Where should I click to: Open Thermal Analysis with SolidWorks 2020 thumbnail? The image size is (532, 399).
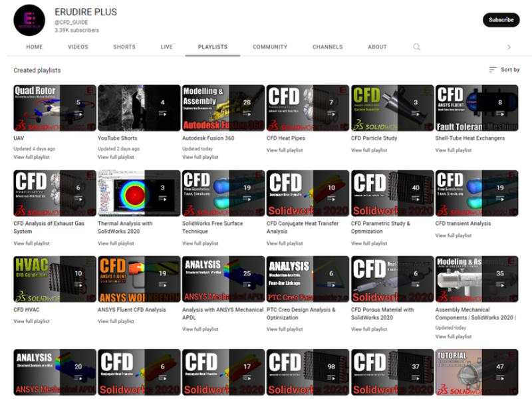[x=139, y=193]
